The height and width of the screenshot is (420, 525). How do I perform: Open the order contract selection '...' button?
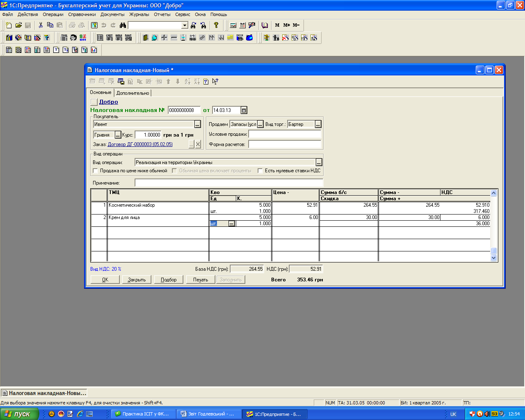pyautogui.click(x=191, y=144)
